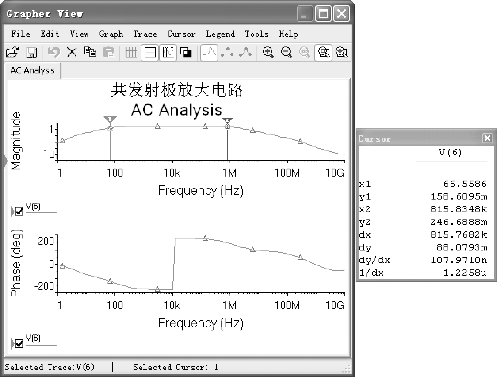The height and width of the screenshot is (377, 497).
Task: Click cursor 1 marker on magnitude plot
Action: point(110,119)
